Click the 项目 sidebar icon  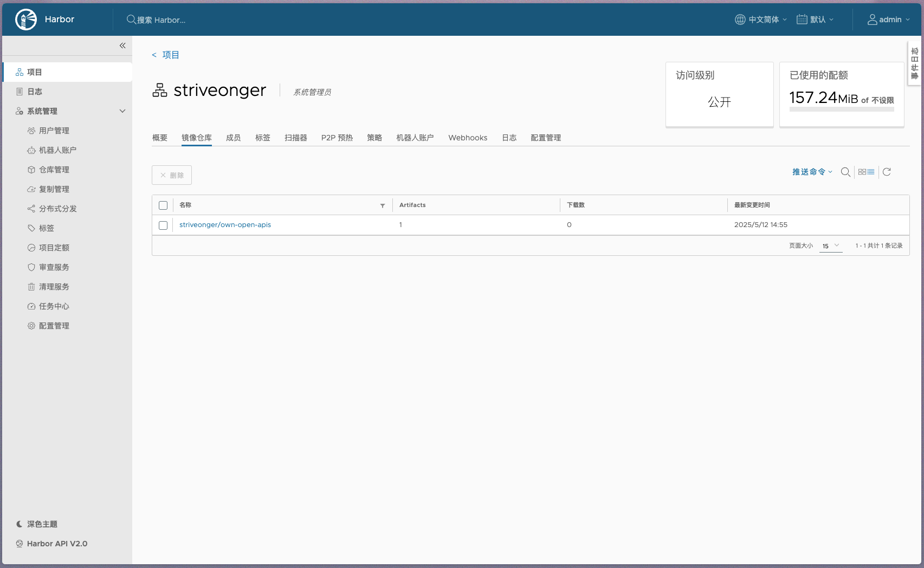click(20, 72)
